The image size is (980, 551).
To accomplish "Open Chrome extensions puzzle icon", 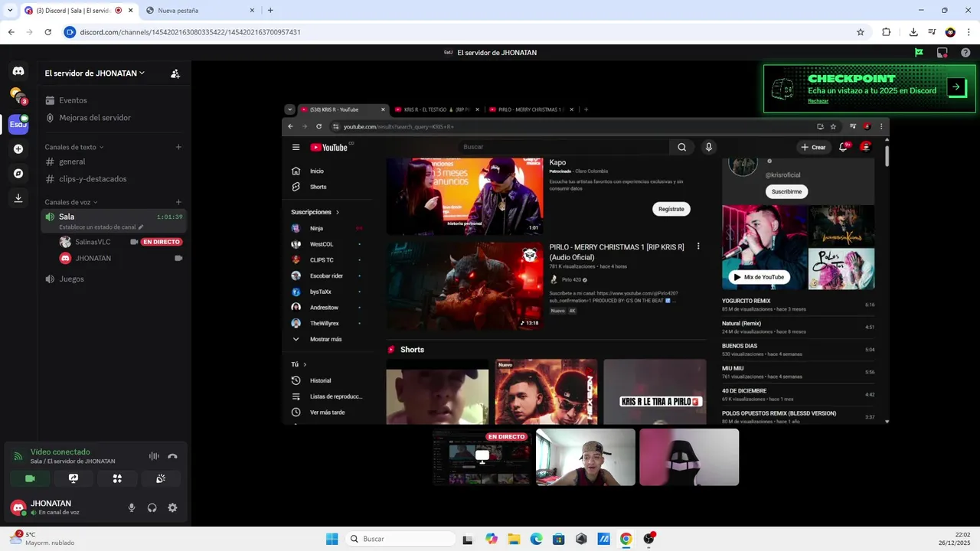I will [887, 32].
